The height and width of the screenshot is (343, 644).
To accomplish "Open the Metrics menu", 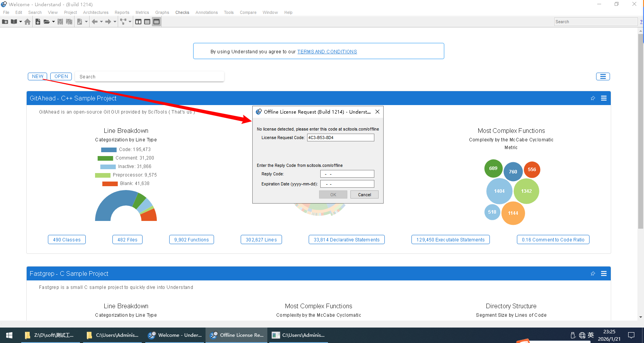I will (x=142, y=12).
